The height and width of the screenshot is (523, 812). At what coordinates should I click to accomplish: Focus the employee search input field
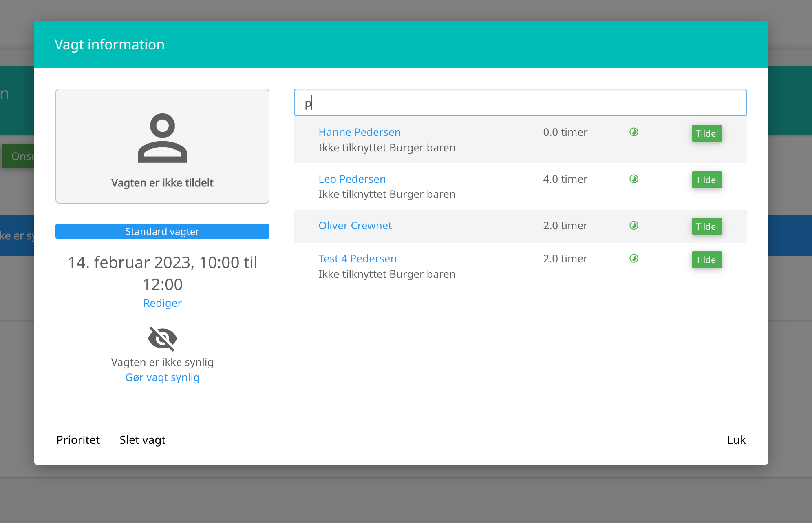pyautogui.click(x=520, y=102)
